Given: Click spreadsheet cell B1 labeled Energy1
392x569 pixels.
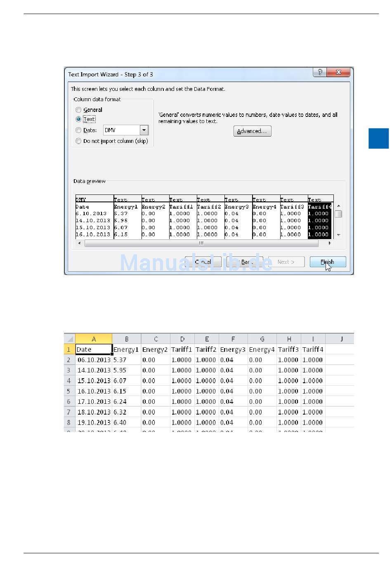Looking at the screenshot, I should tap(127, 349).
